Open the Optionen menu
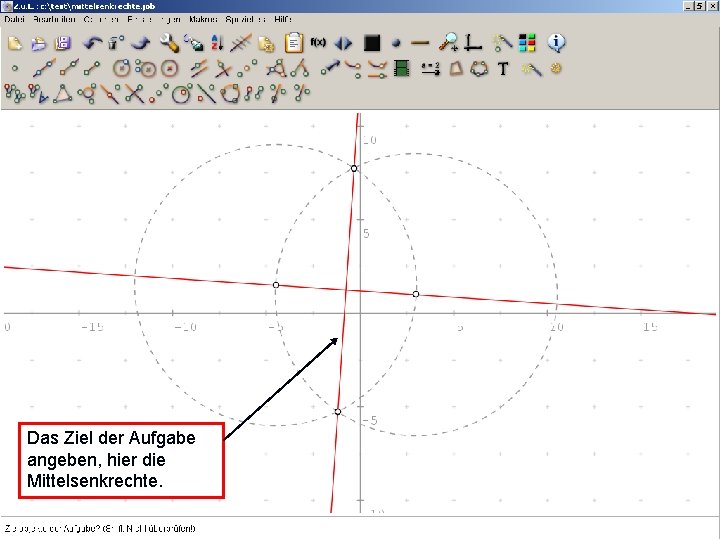 pos(101,19)
